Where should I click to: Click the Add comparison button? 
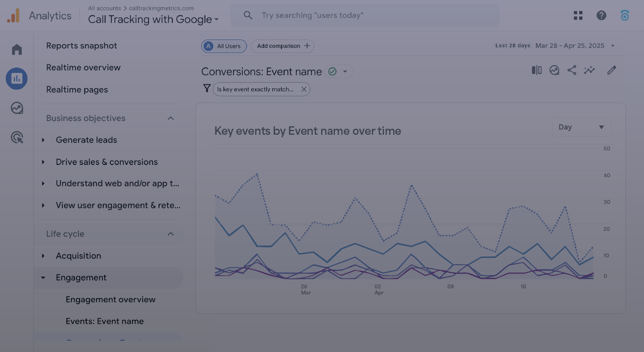283,46
